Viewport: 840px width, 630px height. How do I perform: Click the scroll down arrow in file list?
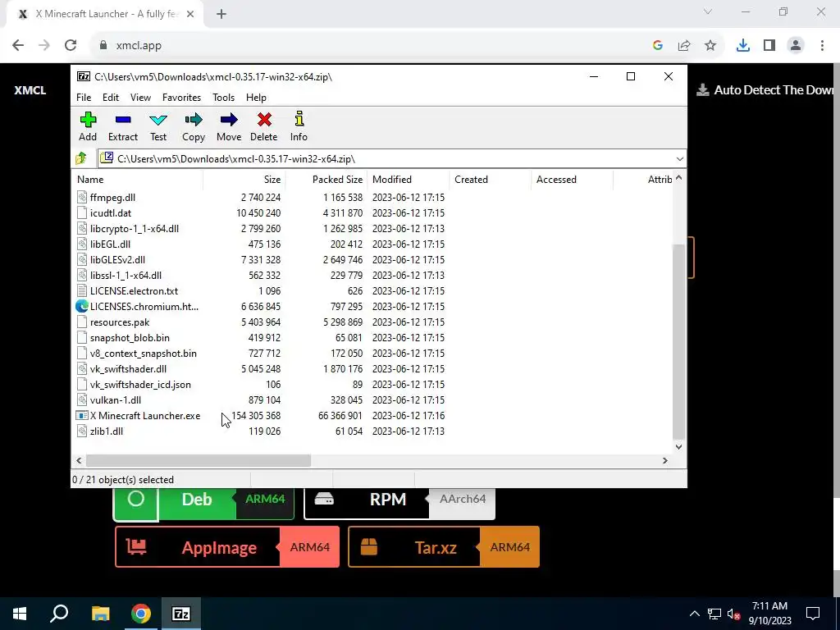point(678,447)
